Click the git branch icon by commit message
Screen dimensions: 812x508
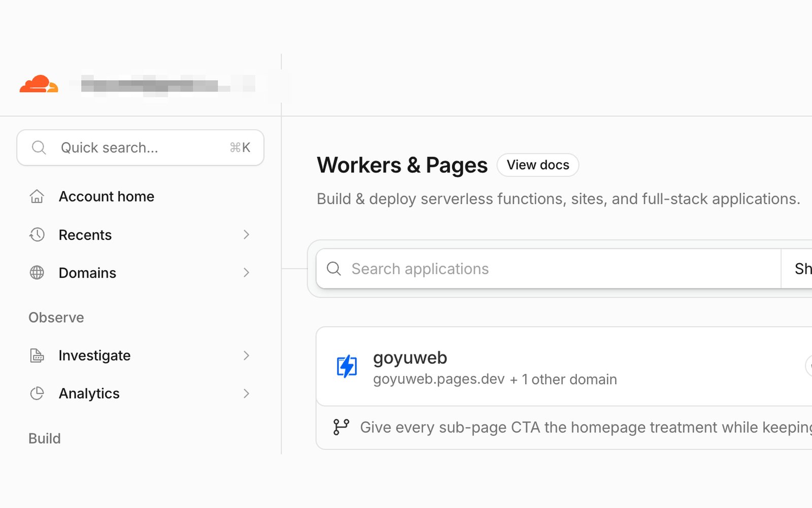341,427
